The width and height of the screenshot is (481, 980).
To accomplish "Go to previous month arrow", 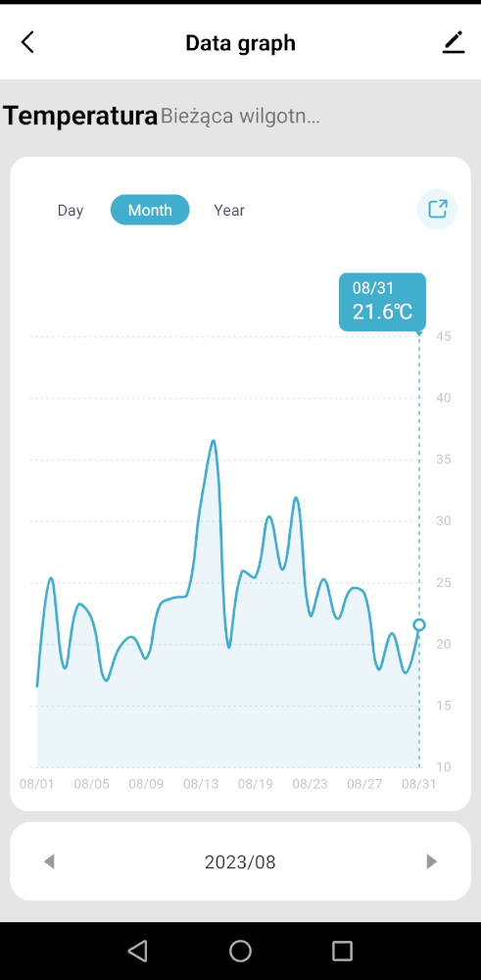I will click(x=49, y=861).
